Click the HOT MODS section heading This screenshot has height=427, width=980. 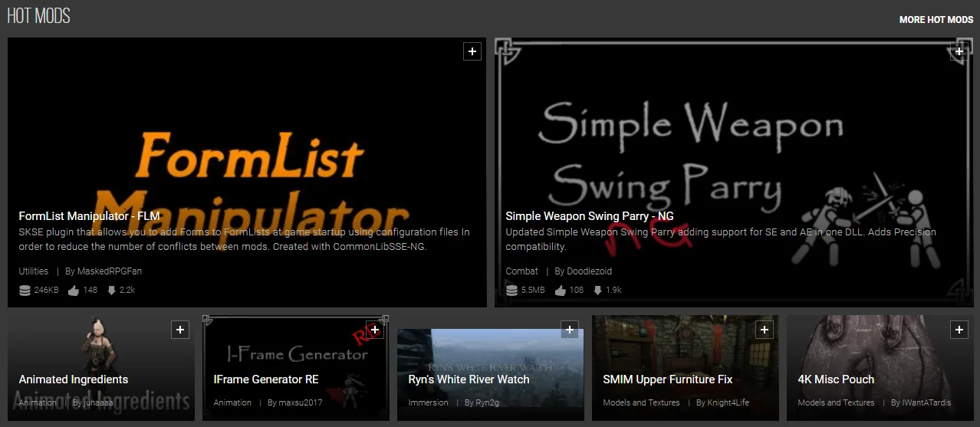pos(38,15)
